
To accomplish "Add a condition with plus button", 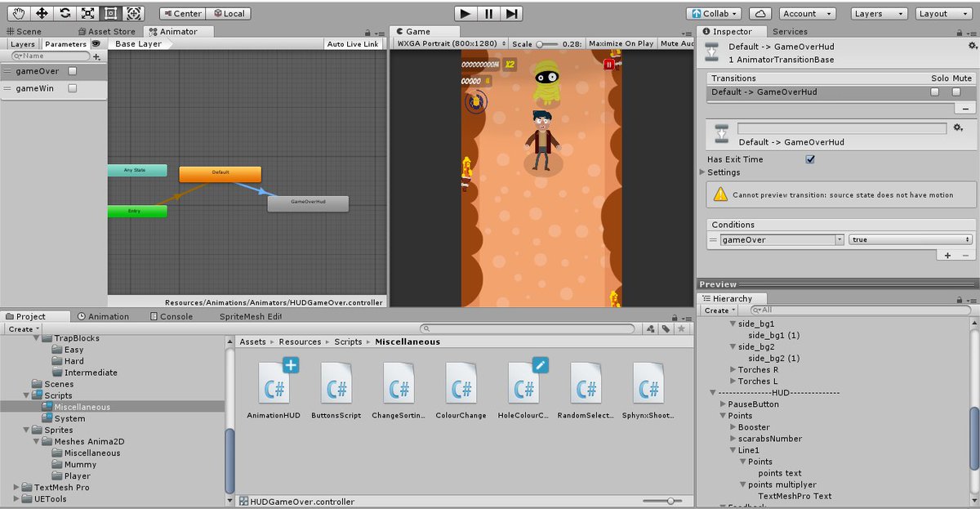I will (x=948, y=256).
